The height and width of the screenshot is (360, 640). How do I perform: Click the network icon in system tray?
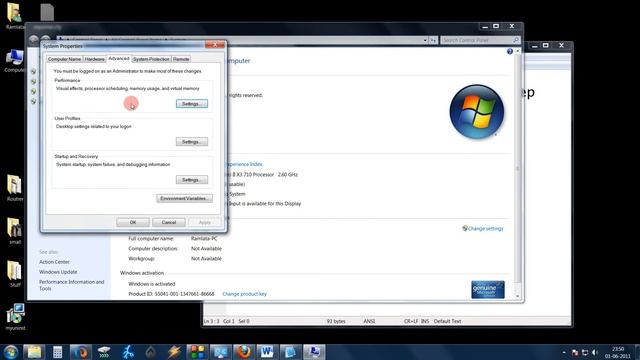click(x=585, y=353)
